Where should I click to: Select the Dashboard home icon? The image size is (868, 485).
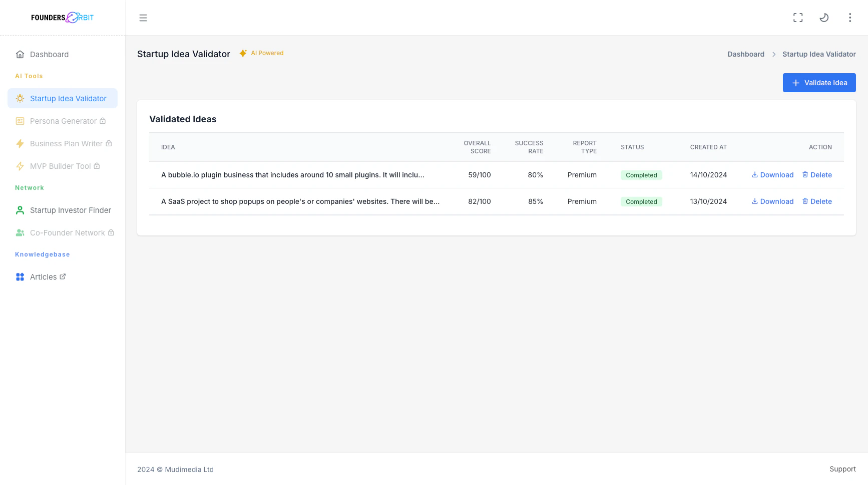20,54
